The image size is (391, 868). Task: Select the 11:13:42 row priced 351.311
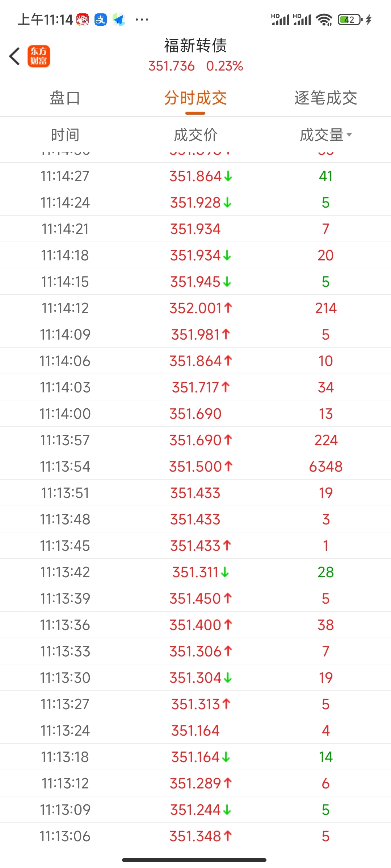(195, 572)
